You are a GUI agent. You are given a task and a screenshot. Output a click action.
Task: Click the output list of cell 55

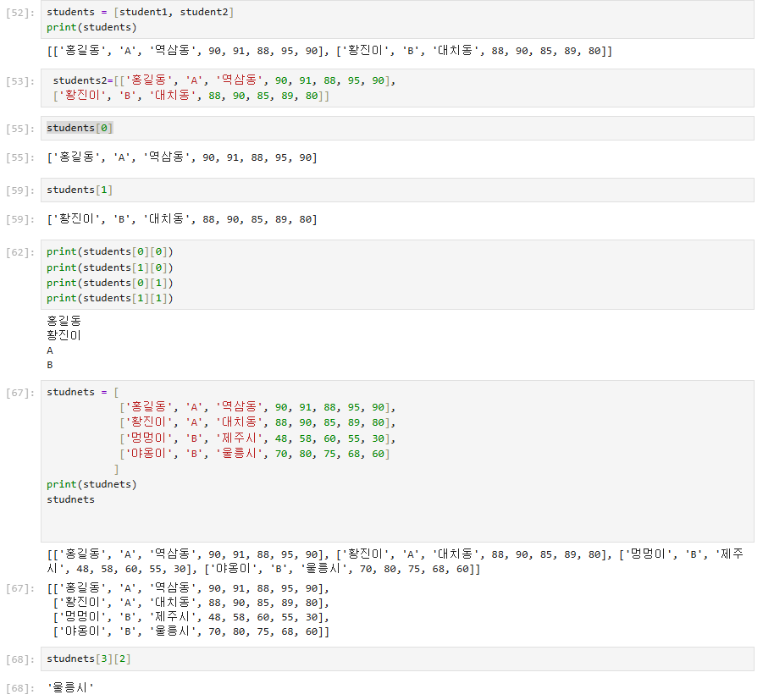point(182,157)
